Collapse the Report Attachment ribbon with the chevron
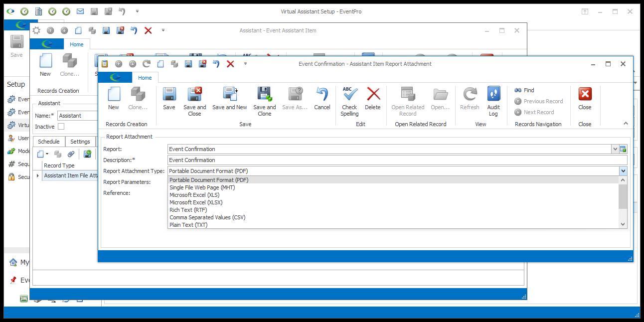 (626, 124)
